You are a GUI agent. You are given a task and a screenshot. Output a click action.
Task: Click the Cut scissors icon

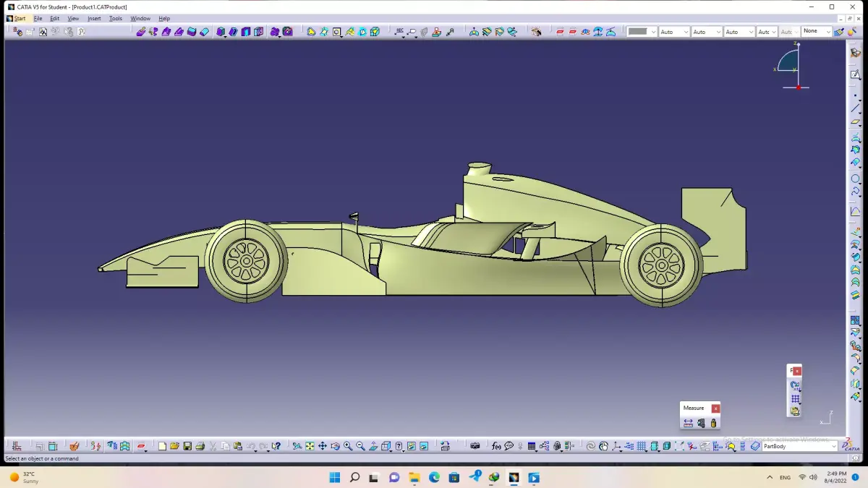pos(213,446)
